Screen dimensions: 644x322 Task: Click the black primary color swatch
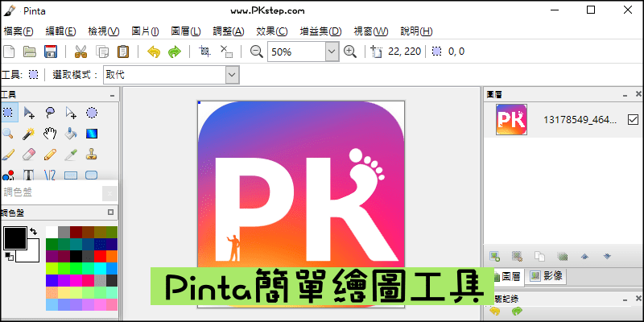14,237
